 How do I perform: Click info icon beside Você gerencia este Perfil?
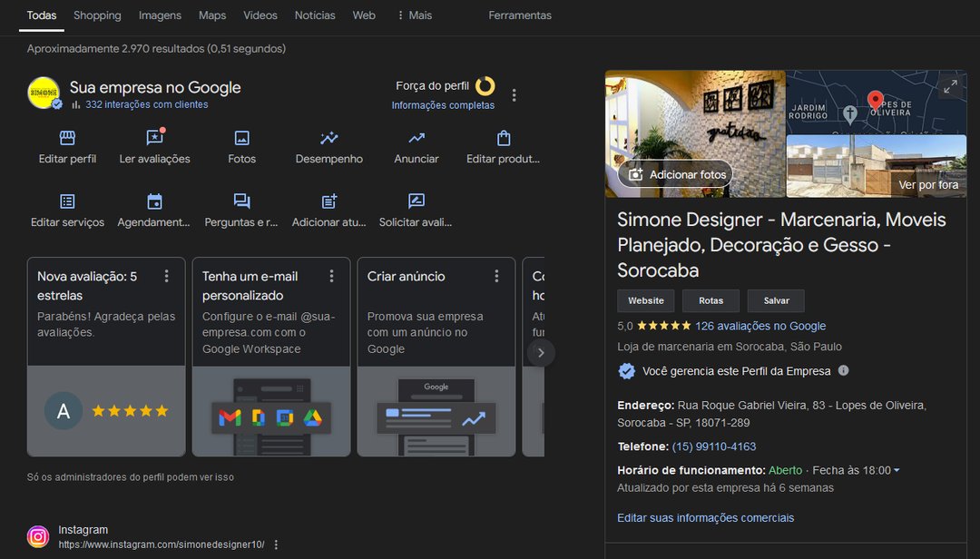point(844,370)
